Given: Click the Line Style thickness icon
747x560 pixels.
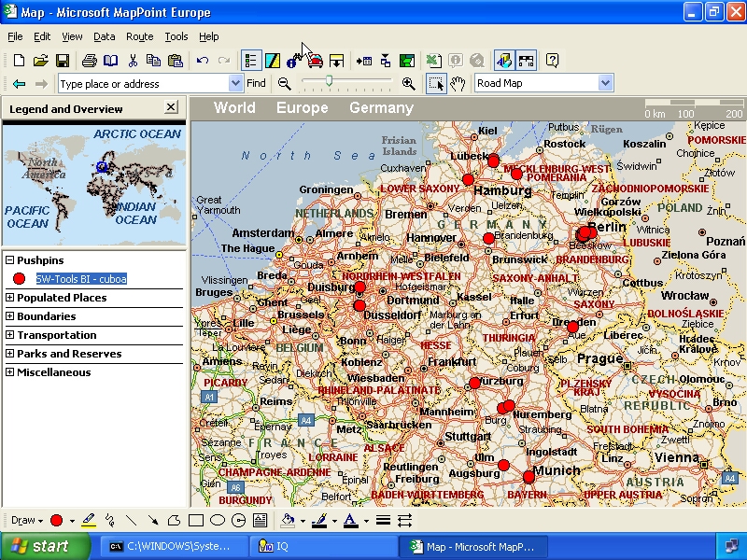Looking at the screenshot, I should coord(383,521).
